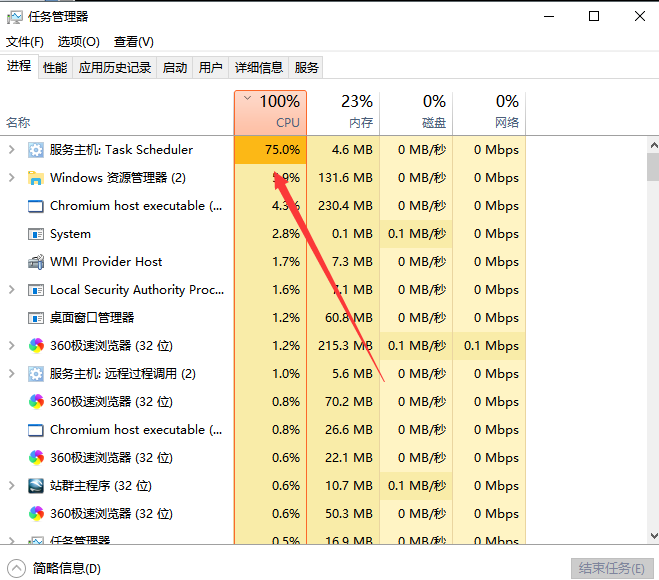
Task: Open the 查看(V) menu
Action: tap(134, 42)
